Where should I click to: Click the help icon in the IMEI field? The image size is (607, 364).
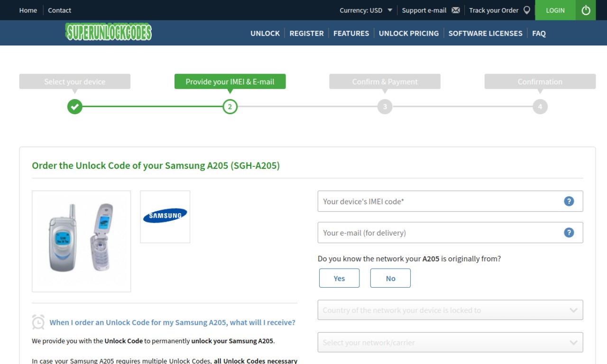[569, 201]
